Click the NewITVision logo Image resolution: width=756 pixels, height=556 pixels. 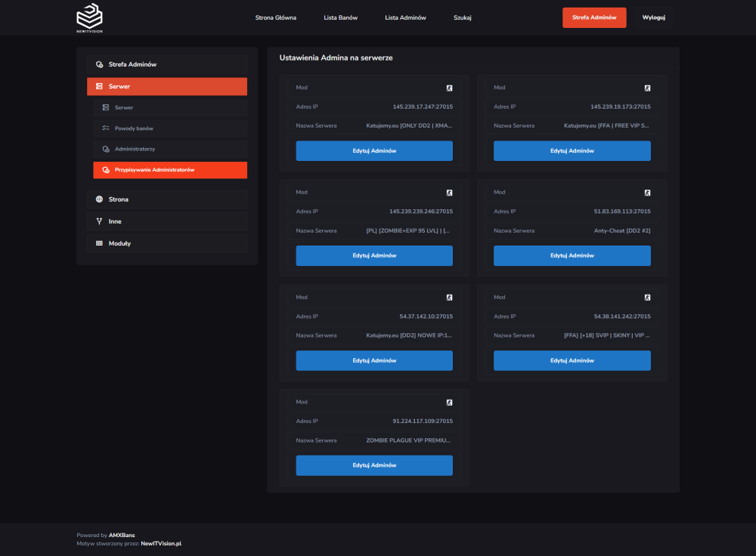89,18
